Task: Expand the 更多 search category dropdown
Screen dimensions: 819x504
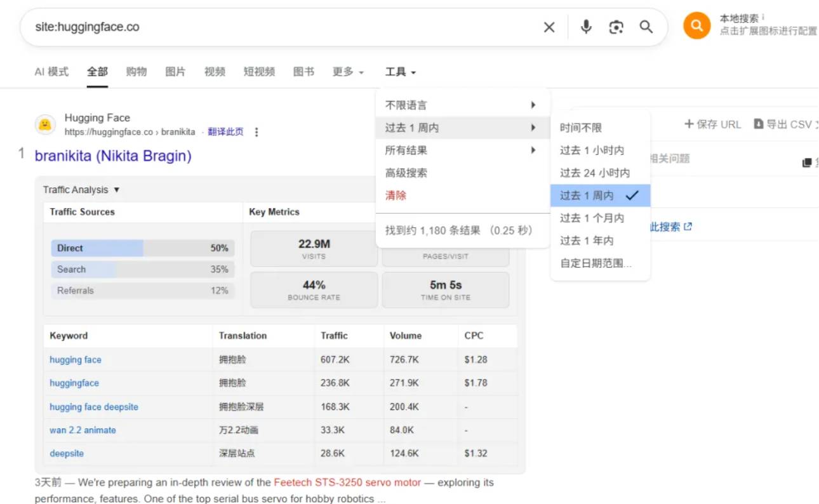Action: [348, 72]
